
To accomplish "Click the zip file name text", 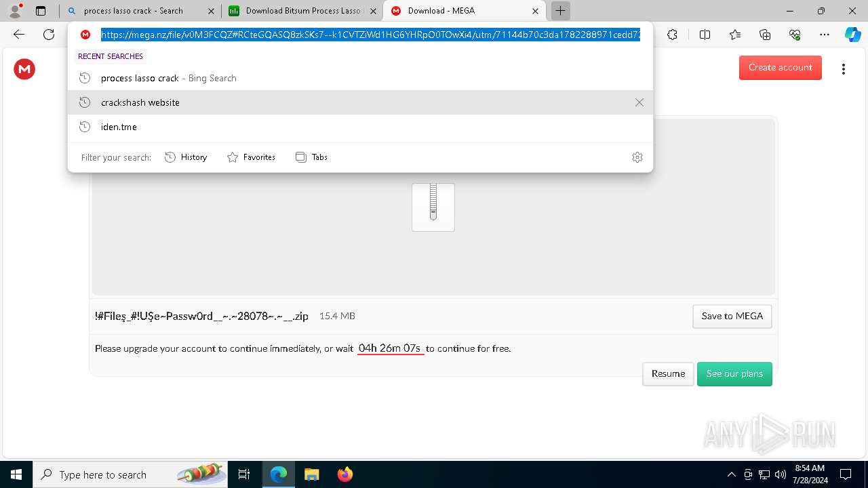I will (x=201, y=316).
